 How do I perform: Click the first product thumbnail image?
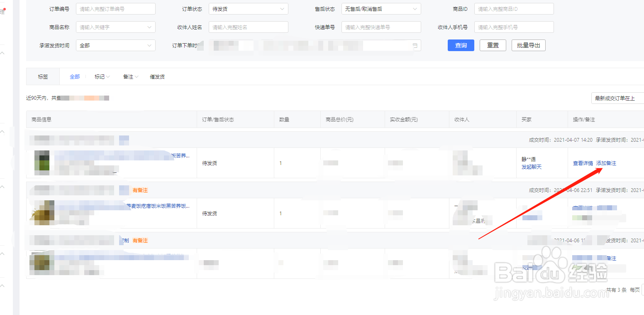[x=41, y=163]
